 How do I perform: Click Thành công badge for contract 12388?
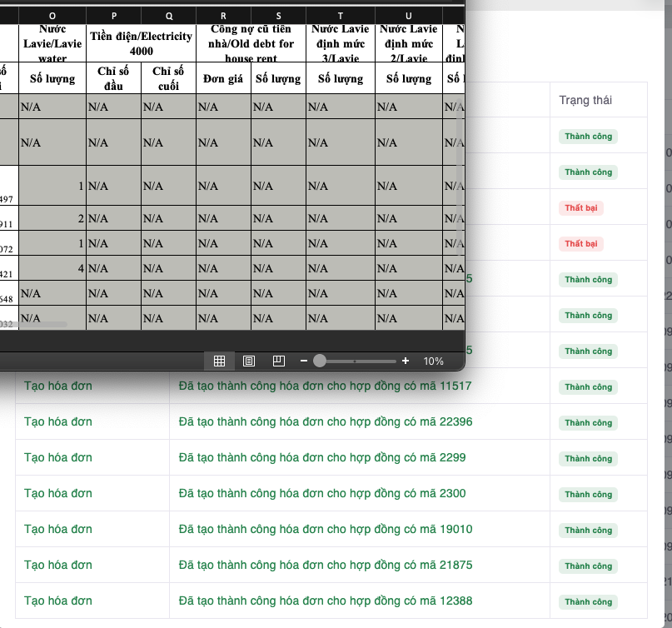[x=588, y=601]
